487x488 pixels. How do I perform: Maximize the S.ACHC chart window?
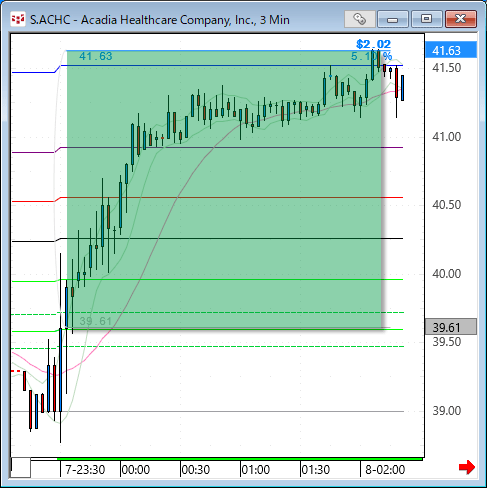point(426,19)
